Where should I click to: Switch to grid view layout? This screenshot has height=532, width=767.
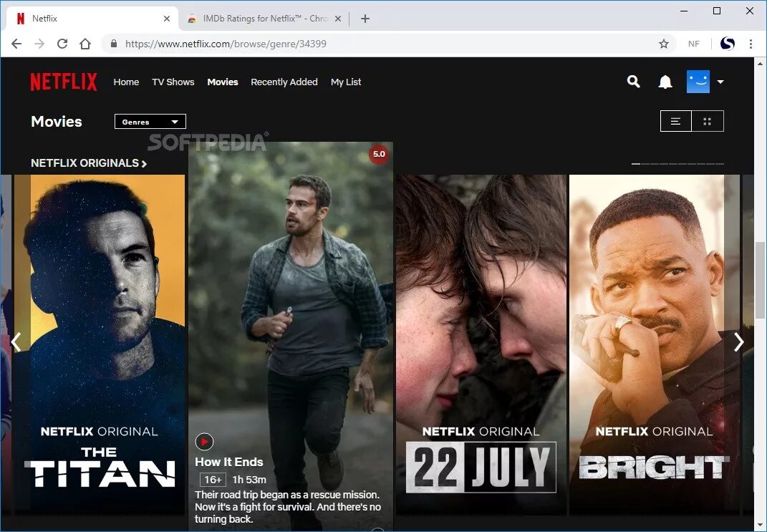tap(708, 121)
